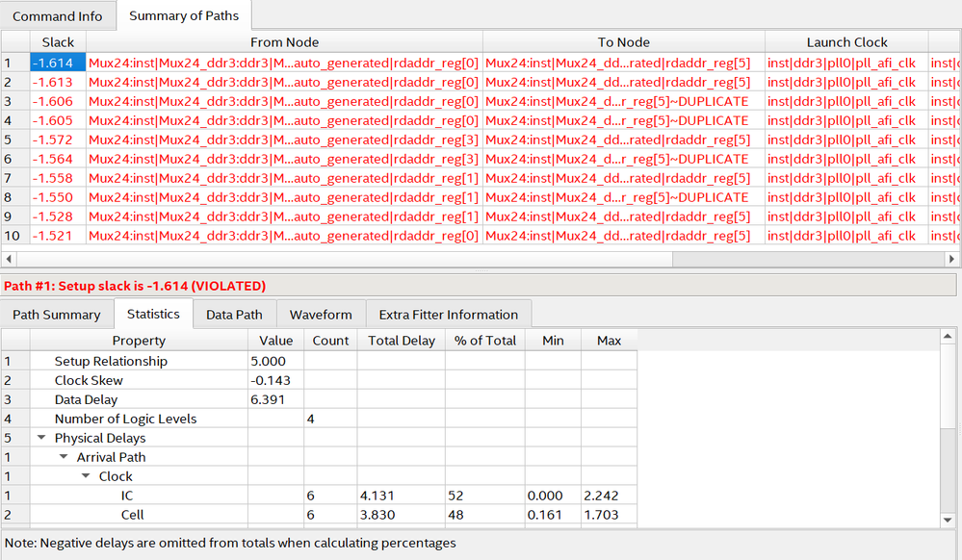Sort paths by Slack column header
The height and width of the screenshot is (560, 962).
tap(58, 42)
